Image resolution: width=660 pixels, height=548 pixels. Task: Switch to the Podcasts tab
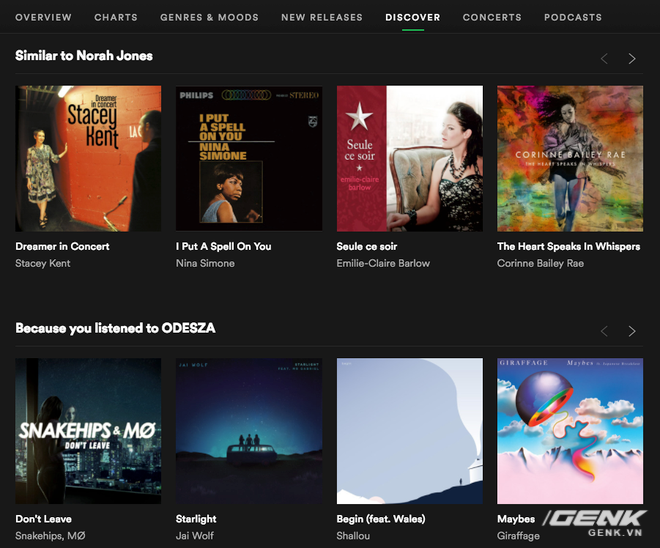(572, 17)
